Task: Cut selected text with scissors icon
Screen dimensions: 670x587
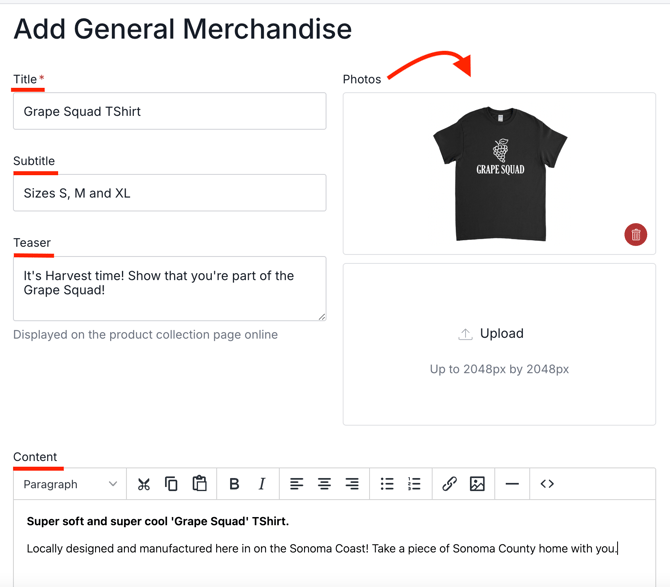Action: (x=144, y=484)
